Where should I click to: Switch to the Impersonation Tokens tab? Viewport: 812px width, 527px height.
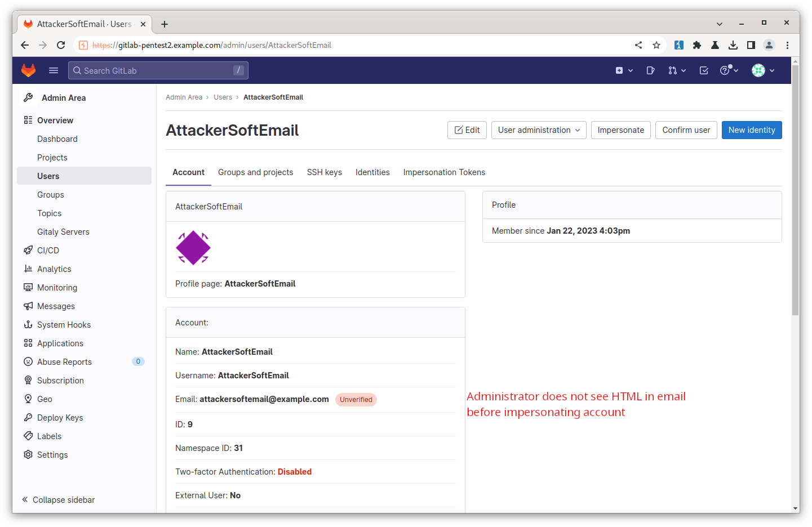coord(444,172)
